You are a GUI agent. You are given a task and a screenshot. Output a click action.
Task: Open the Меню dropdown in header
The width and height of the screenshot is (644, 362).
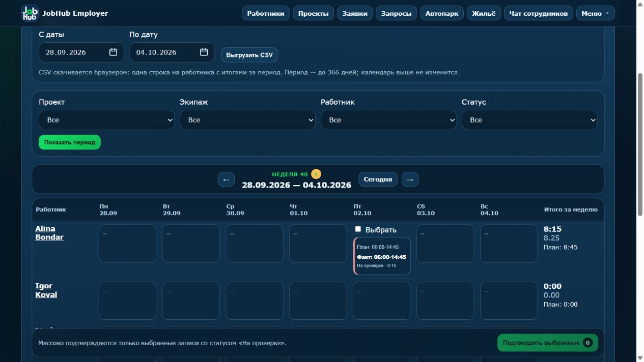coord(595,13)
